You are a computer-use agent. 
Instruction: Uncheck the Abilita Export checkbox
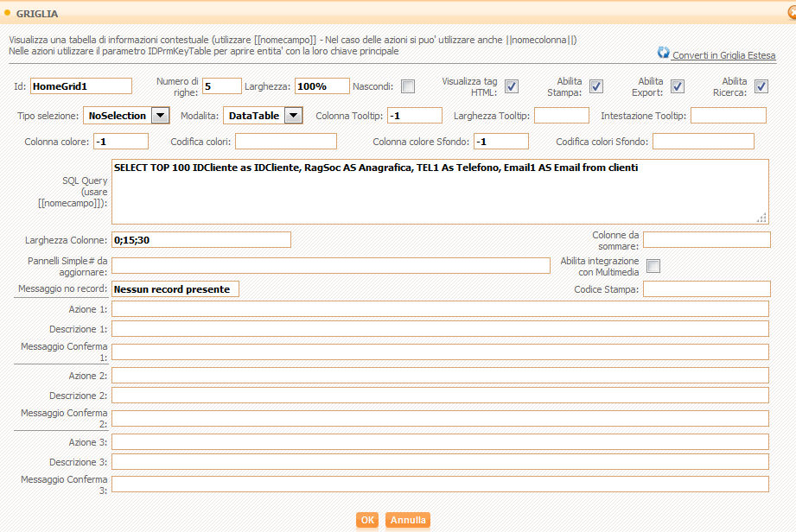point(678,86)
